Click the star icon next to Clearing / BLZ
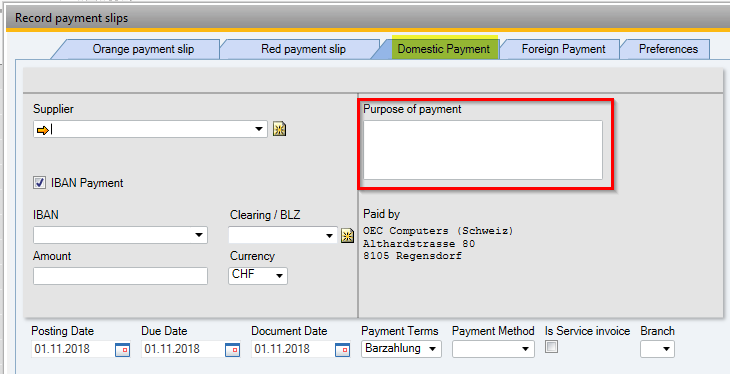The width and height of the screenshot is (730, 374). (x=347, y=236)
